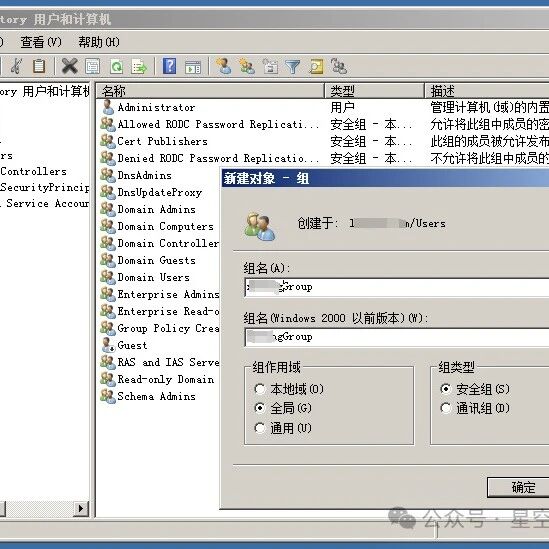Click the Export list toolbar icon
Image resolution: width=549 pixels, height=549 pixels.
pos(139,66)
